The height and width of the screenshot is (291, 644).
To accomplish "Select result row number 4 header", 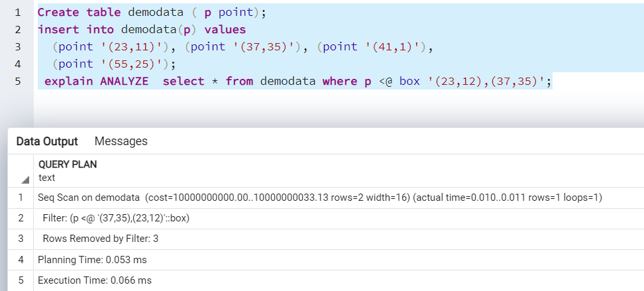I will pyautogui.click(x=21, y=260).
